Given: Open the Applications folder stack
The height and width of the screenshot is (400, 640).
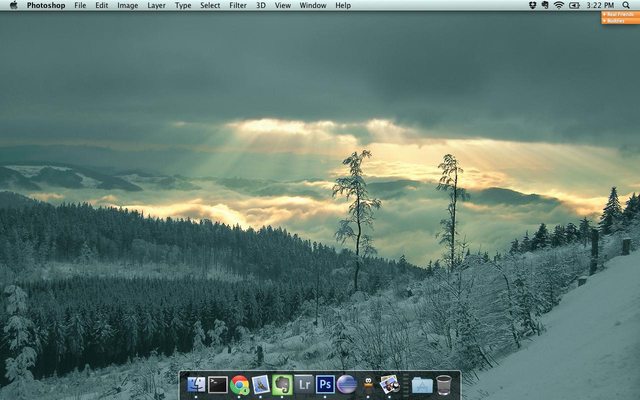Looking at the screenshot, I should pyautogui.click(x=422, y=385).
